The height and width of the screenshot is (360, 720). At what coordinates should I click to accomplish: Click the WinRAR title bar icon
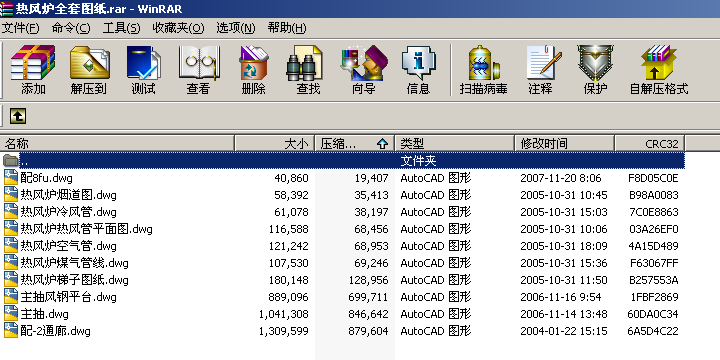(x=6, y=8)
